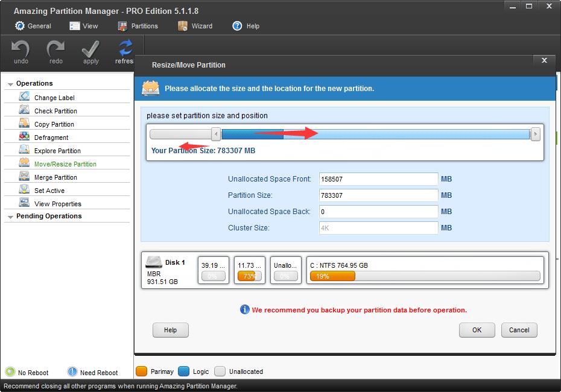This screenshot has height=392, width=561.
Task: Click the orange Parimay legend swatch
Action: [142, 371]
